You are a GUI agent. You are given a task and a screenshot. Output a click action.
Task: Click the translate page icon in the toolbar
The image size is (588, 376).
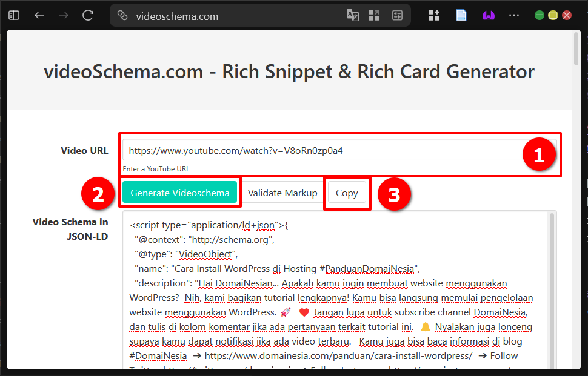click(352, 15)
